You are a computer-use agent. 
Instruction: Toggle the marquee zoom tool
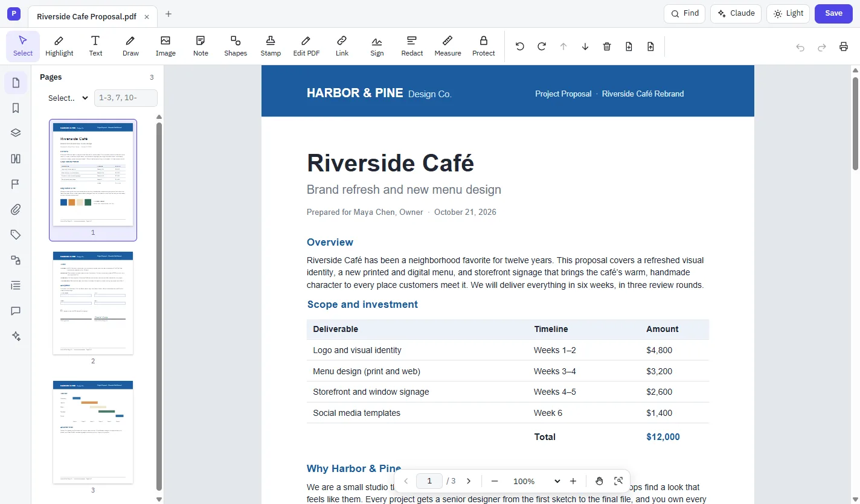pos(618,481)
